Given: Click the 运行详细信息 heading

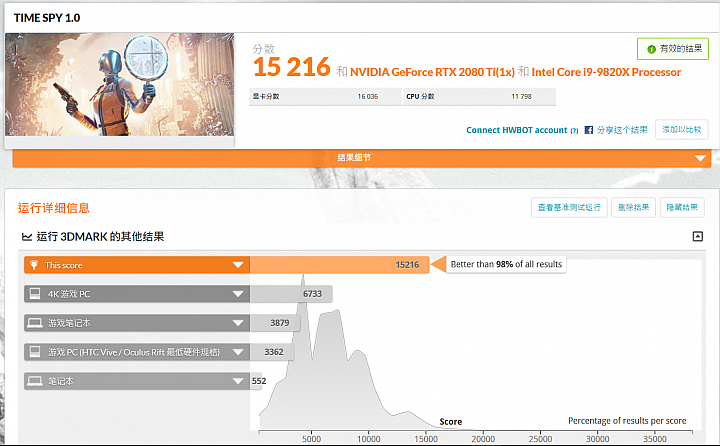Looking at the screenshot, I should 54,208.
